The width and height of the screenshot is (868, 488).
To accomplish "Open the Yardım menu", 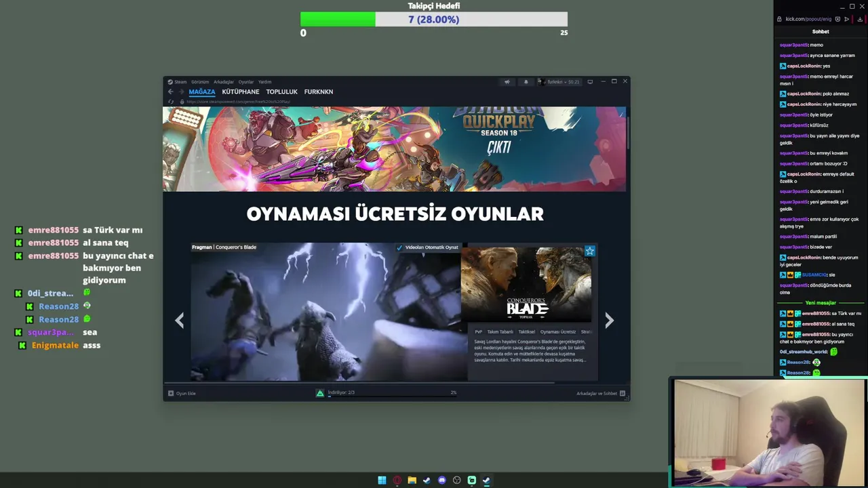I will pyautogui.click(x=264, y=82).
